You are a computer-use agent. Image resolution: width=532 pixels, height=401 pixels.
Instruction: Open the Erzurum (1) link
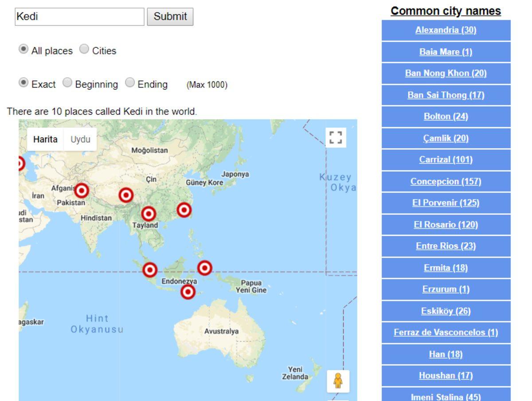tap(446, 289)
